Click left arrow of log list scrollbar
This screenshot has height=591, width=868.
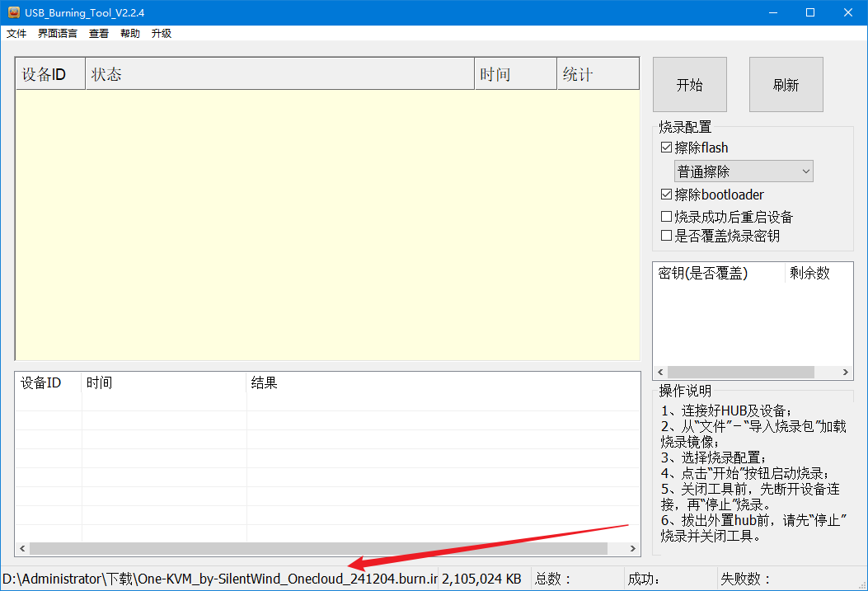tap(23, 548)
